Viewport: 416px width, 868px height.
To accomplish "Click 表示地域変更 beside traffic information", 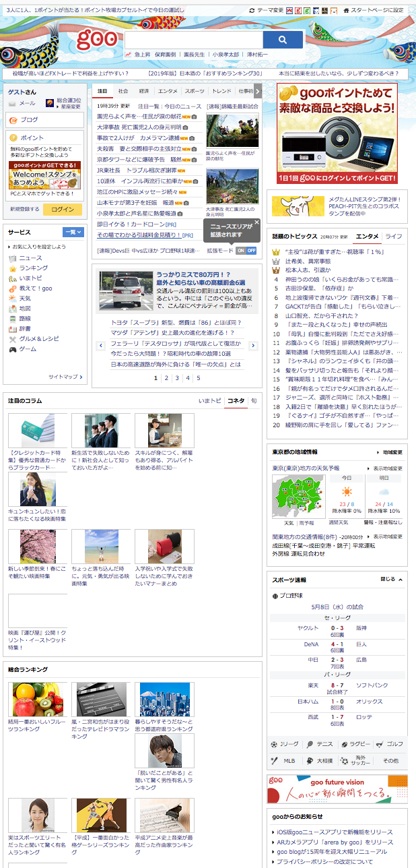I will tap(385, 536).
